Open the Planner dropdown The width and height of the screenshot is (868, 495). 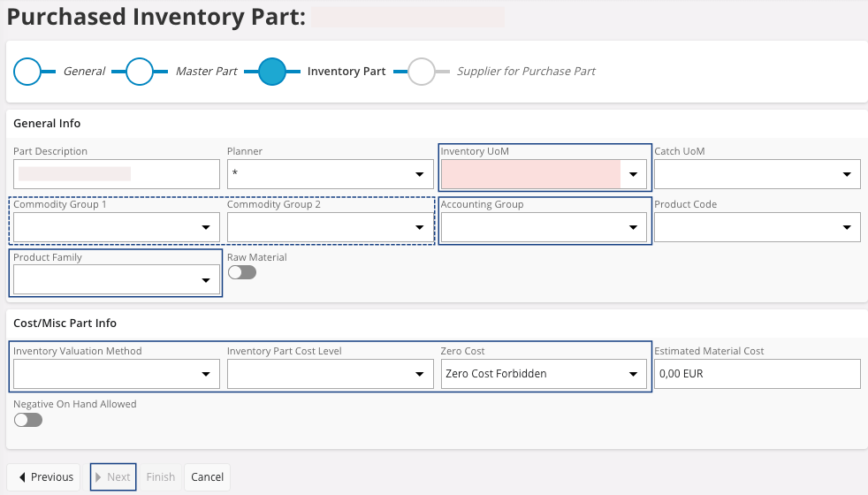(420, 175)
